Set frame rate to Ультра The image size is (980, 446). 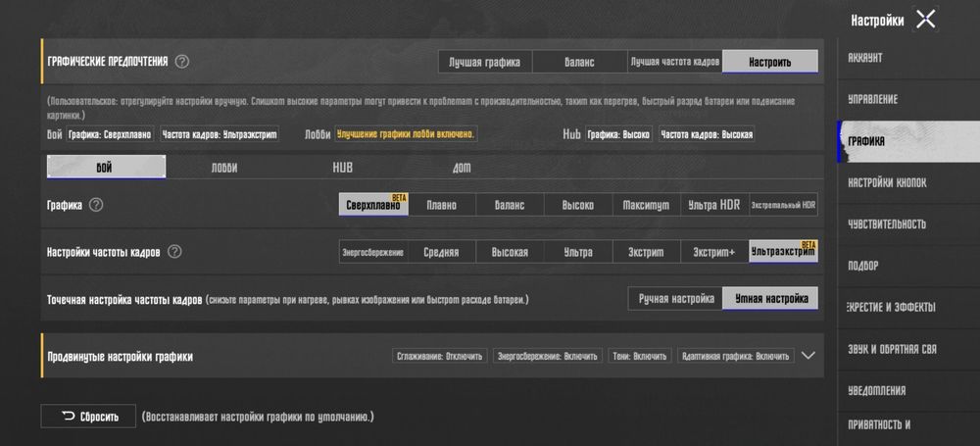[578, 252]
